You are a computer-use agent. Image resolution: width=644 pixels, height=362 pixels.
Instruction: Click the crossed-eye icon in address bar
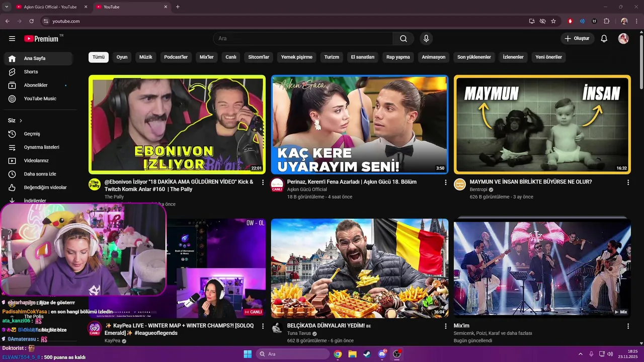click(x=542, y=21)
